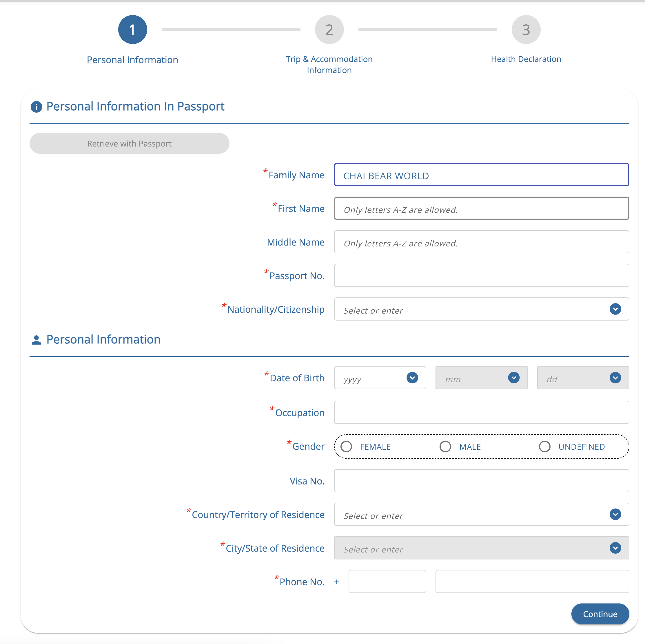Viewport: 645px width, 644px height.
Task: Click step 1 circle icon
Action: (132, 30)
